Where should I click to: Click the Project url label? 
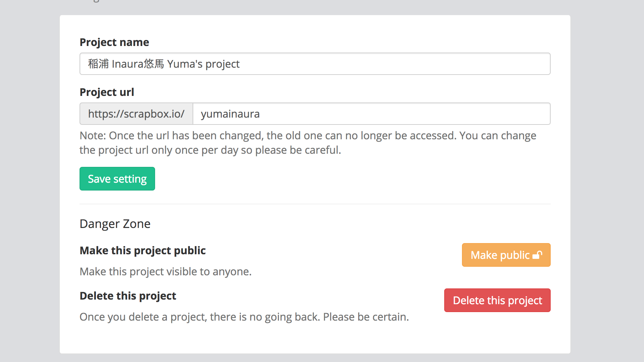point(107,92)
